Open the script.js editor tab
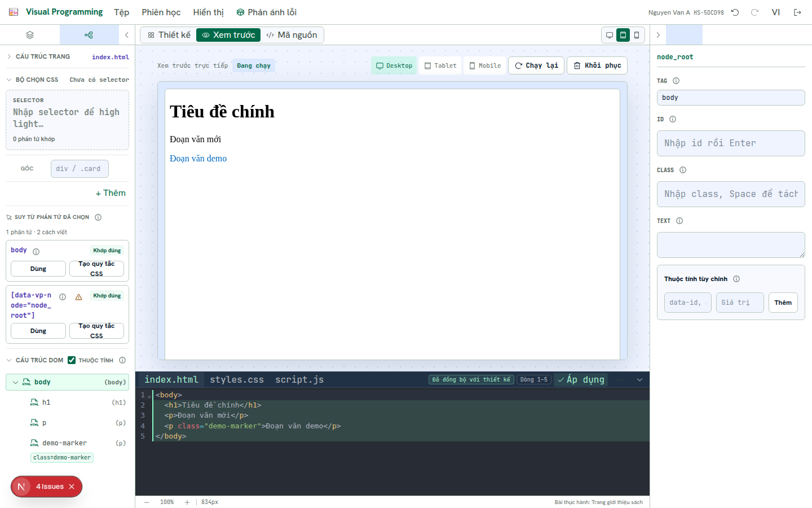This screenshot has width=812, height=508. 299,380
